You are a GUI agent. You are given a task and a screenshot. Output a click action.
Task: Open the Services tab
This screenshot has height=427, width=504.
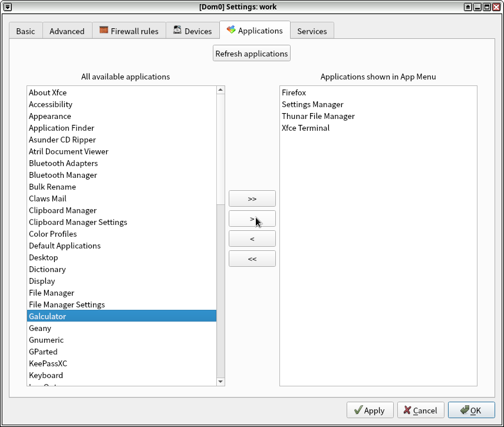coord(312,31)
